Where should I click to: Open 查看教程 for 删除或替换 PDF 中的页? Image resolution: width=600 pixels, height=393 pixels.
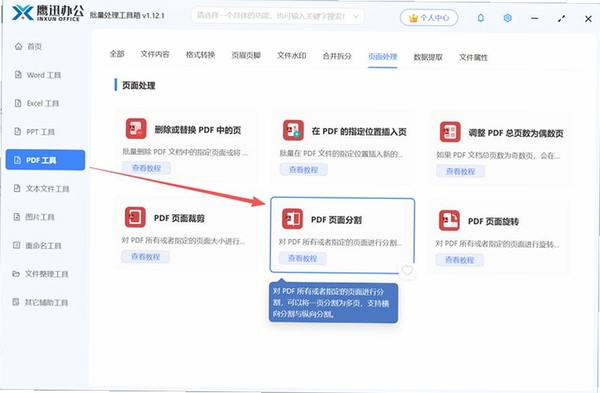click(x=147, y=168)
